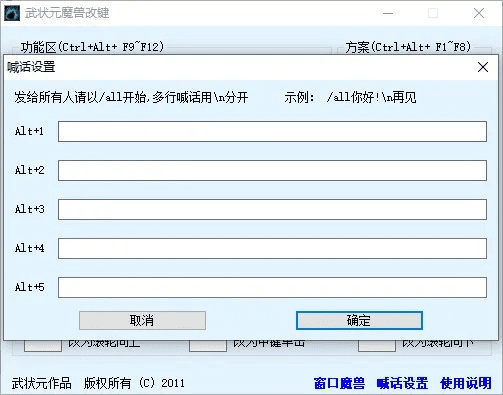Click the 功能区(Ctrl+Alt+ F9~F12) group label
Image resolution: width=503 pixels, height=395 pixels.
click(x=92, y=47)
